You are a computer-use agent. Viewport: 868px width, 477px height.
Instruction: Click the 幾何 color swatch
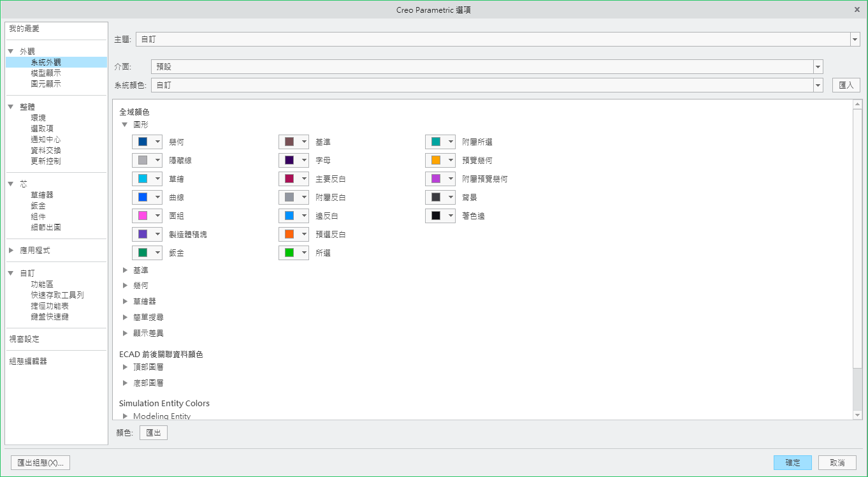(x=142, y=142)
